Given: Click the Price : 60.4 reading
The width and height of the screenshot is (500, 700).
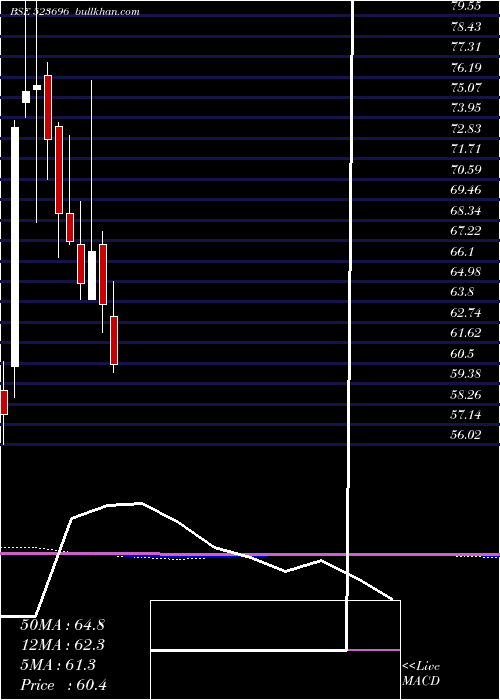Looking at the screenshot, I should click(x=63, y=685).
